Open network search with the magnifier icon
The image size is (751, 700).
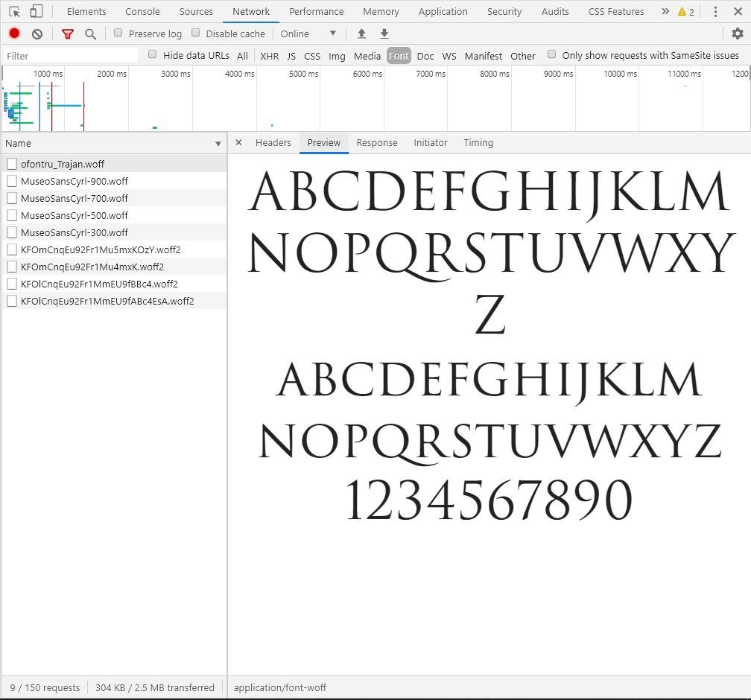[x=90, y=34]
